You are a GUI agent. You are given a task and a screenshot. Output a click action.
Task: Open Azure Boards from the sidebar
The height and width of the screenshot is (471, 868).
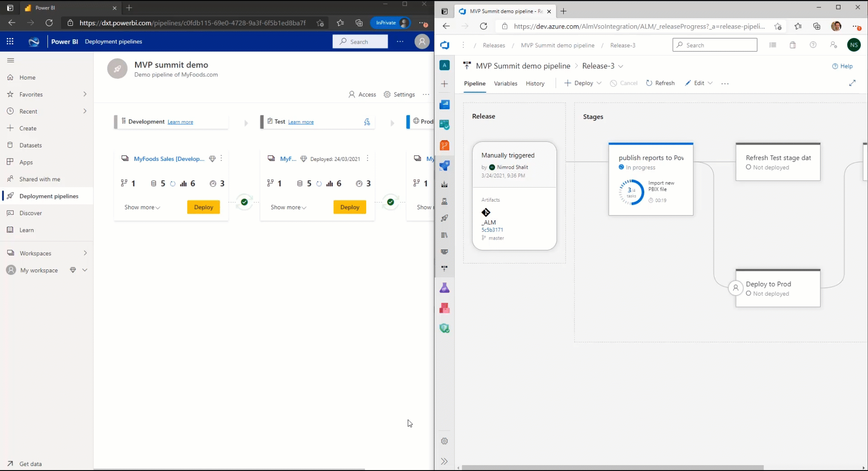[444, 125]
